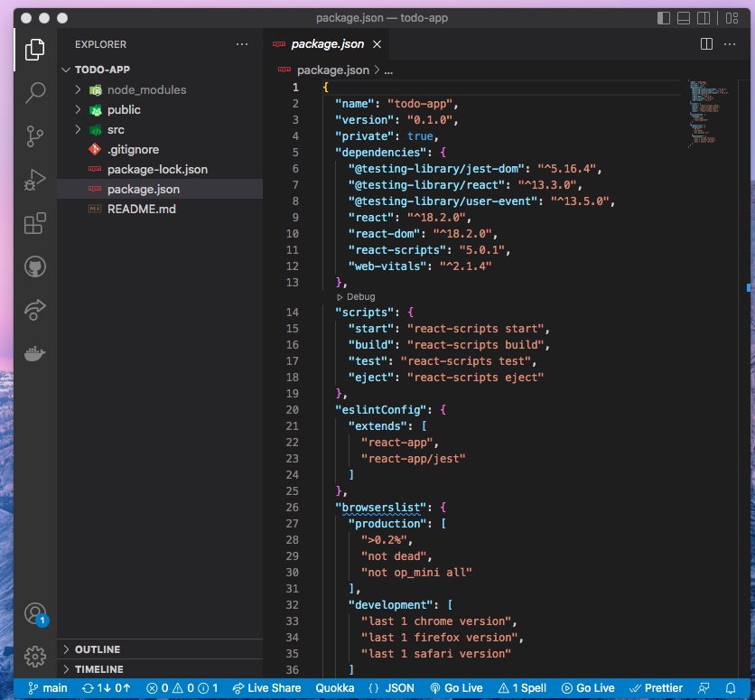Close the package.json editor tab

(377, 44)
